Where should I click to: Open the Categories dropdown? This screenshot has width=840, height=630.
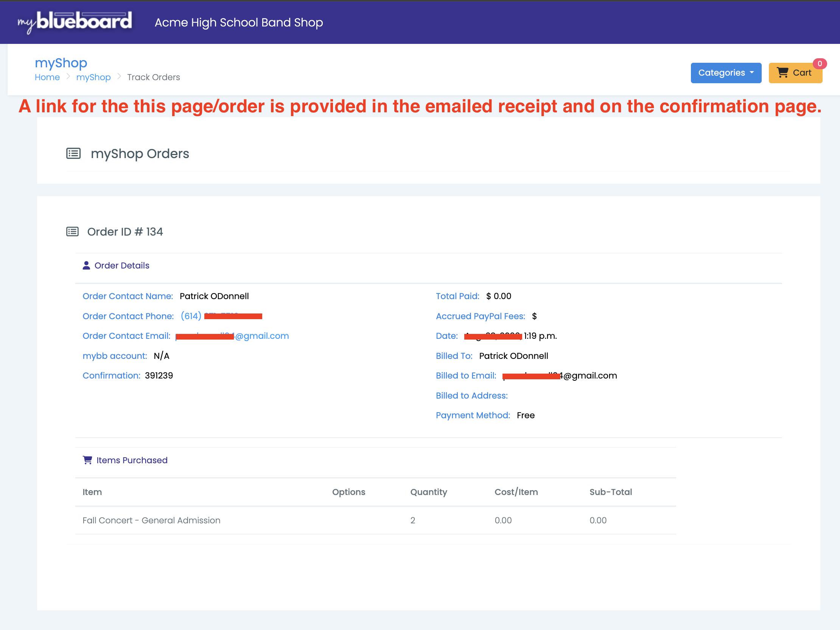[x=726, y=73]
